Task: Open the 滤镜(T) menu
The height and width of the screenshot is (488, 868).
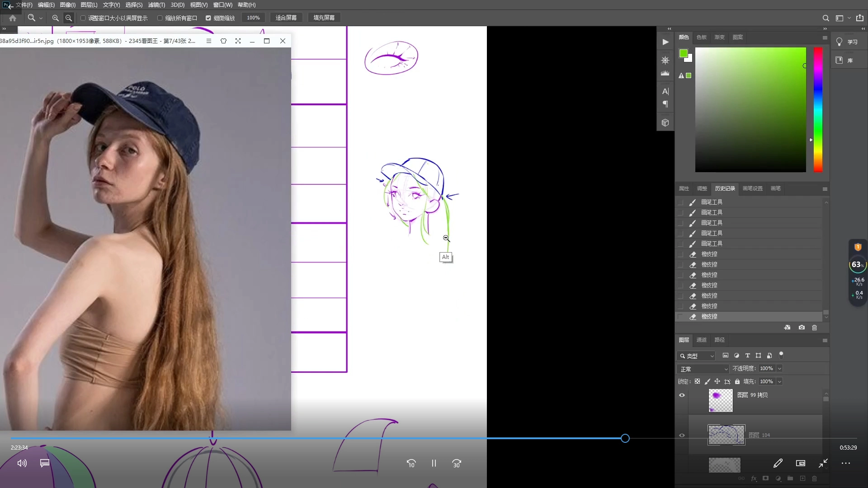Action: (156, 5)
